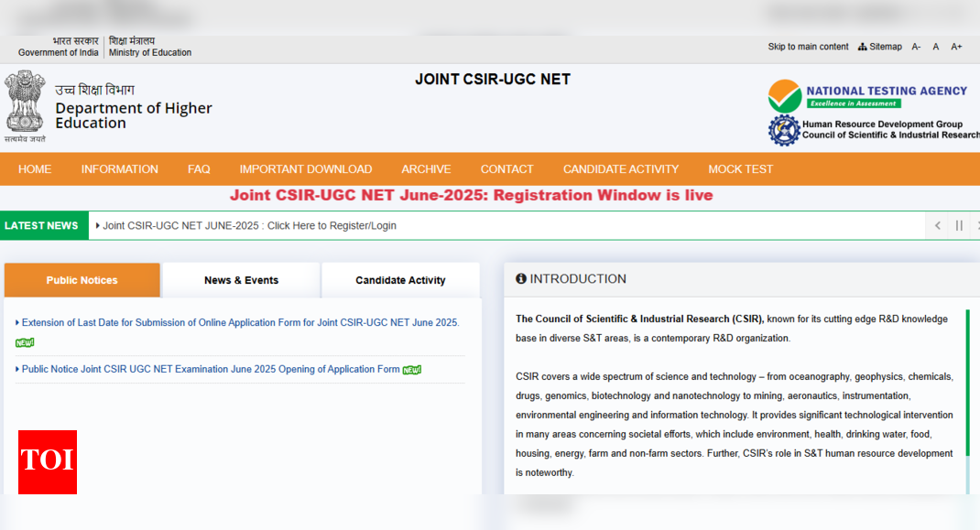Click the Government of India emblem logo

25,103
